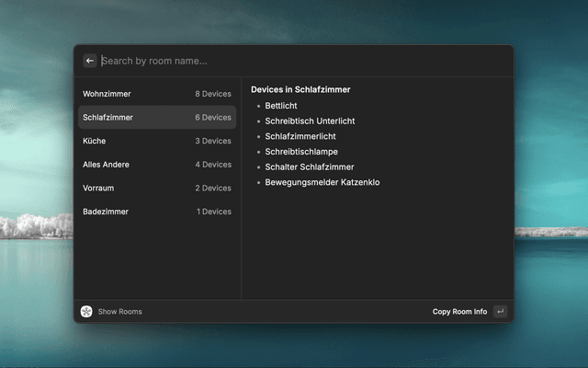This screenshot has width=588, height=368.
Task: Click the Bettlicht device entry
Action: 281,106
